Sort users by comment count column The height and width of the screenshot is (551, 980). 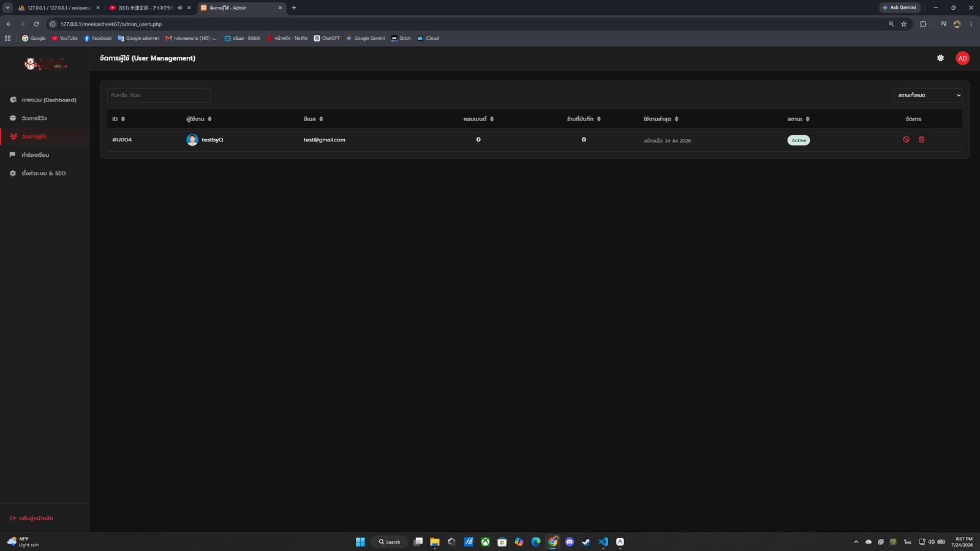pos(478,119)
